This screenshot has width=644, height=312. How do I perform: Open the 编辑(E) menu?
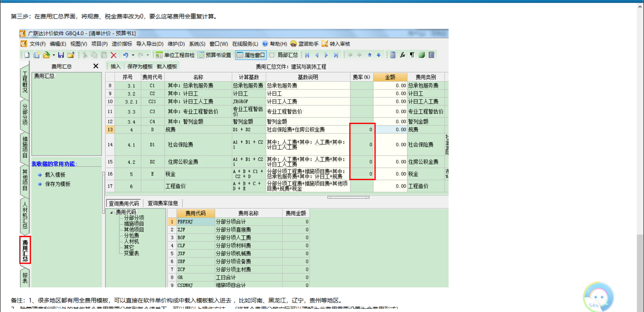coord(58,44)
